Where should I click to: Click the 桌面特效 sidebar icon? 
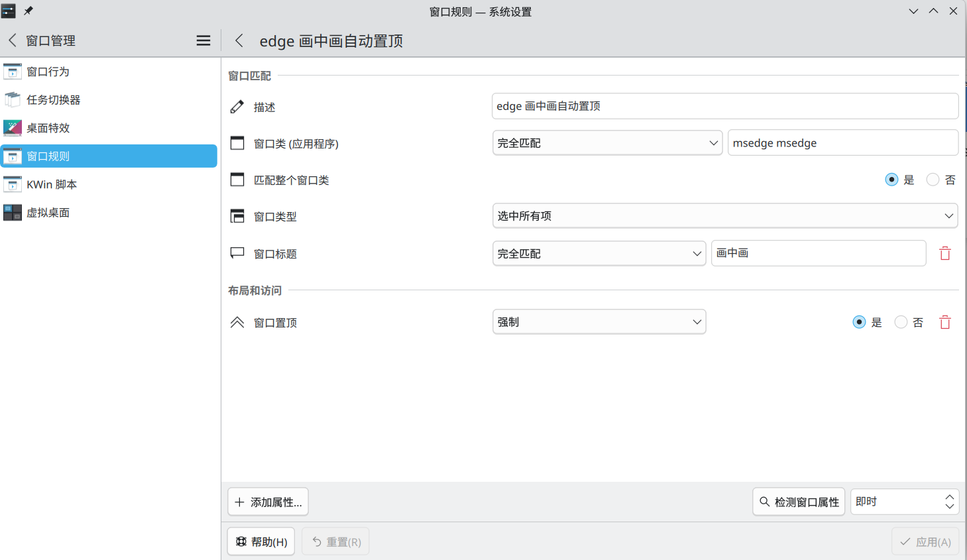13,128
